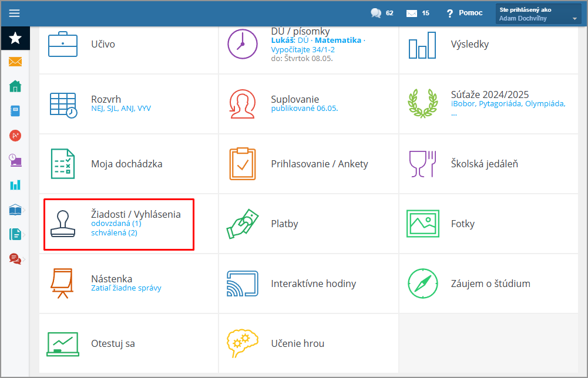The width and height of the screenshot is (588, 378).
Task: Expand the logged-in user dropdown Adam Dochvíľny
Action: (539, 14)
